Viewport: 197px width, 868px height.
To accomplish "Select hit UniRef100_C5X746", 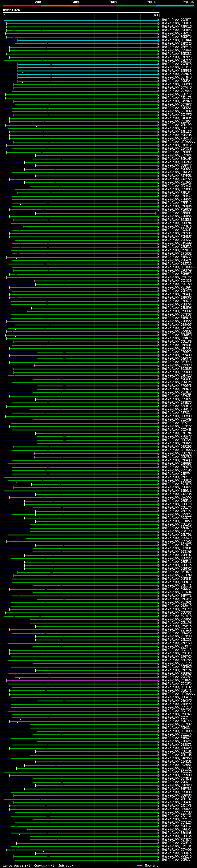I will point(177,714).
